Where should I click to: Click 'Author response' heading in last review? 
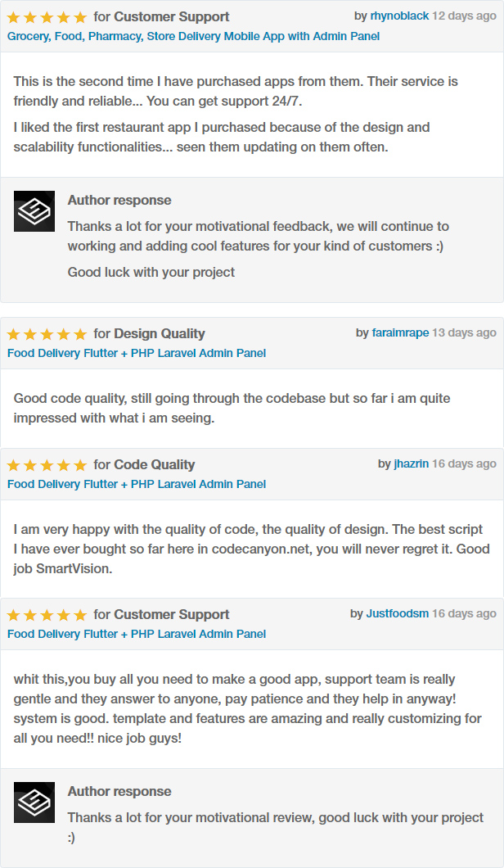[x=119, y=791]
